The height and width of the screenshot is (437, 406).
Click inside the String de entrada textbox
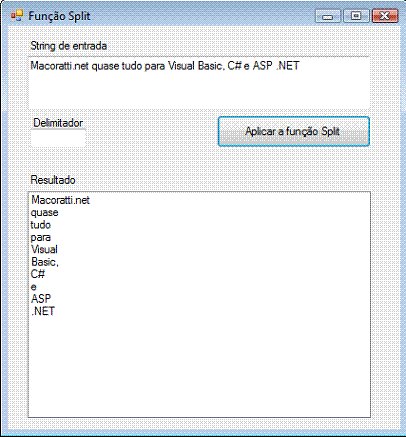(199, 83)
